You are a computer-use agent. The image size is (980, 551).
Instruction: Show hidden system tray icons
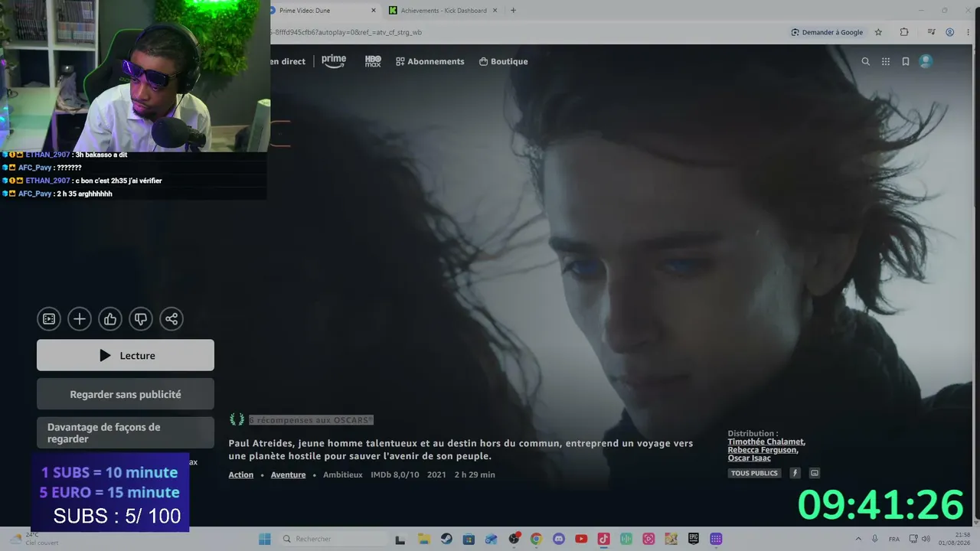pyautogui.click(x=857, y=539)
